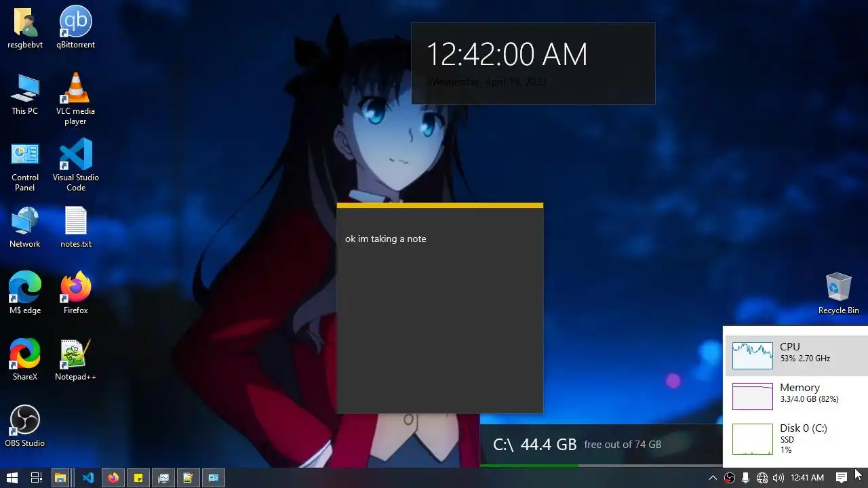
Task: Select the Memory performance graph entry
Action: [796, 396]
